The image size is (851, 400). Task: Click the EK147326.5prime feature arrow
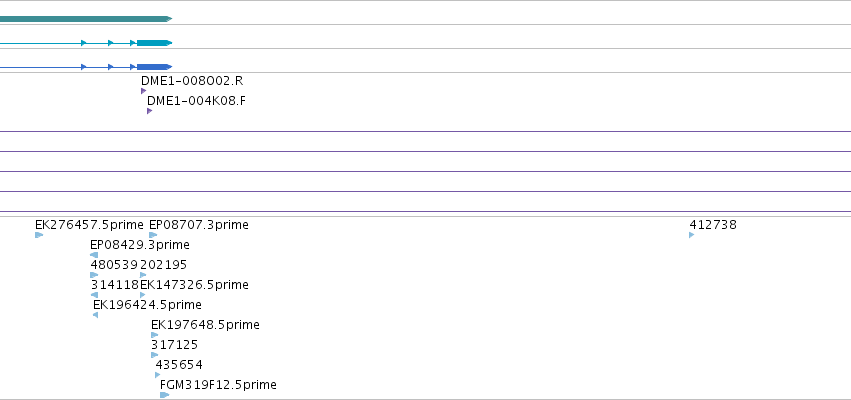[x=143, y=295]
